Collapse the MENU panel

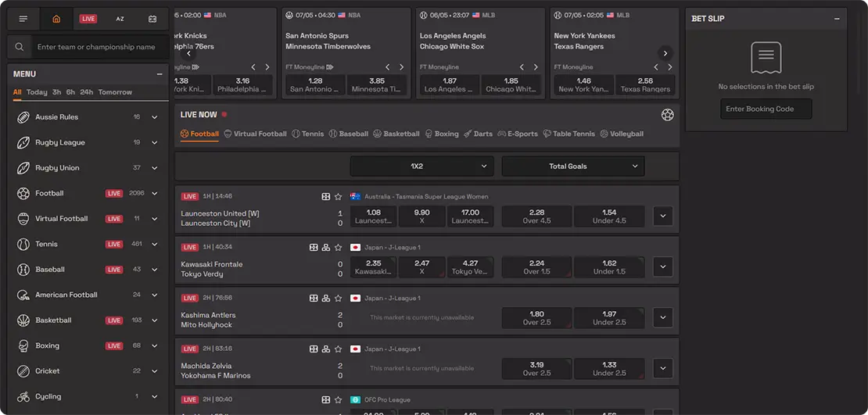click(x=160, y=74)
